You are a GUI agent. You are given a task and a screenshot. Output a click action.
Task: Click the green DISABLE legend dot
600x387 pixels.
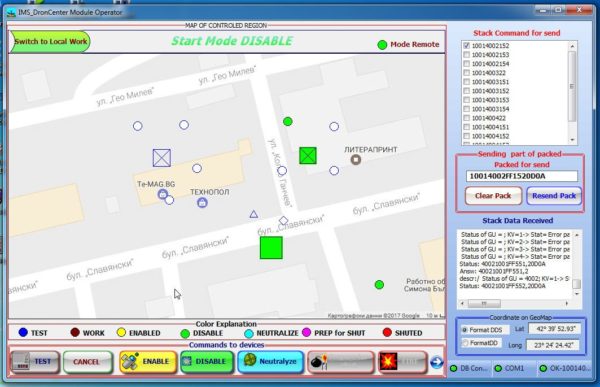pyautogui.click(x=185, y=334)
